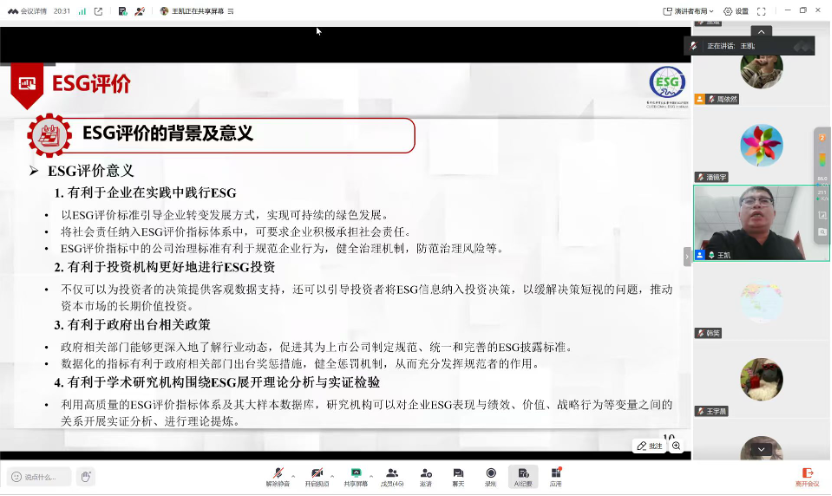The height and width of the screenshot is (496, 832).
Task: Open the meeting details (会议详情) info
Action: click(28, 11)
